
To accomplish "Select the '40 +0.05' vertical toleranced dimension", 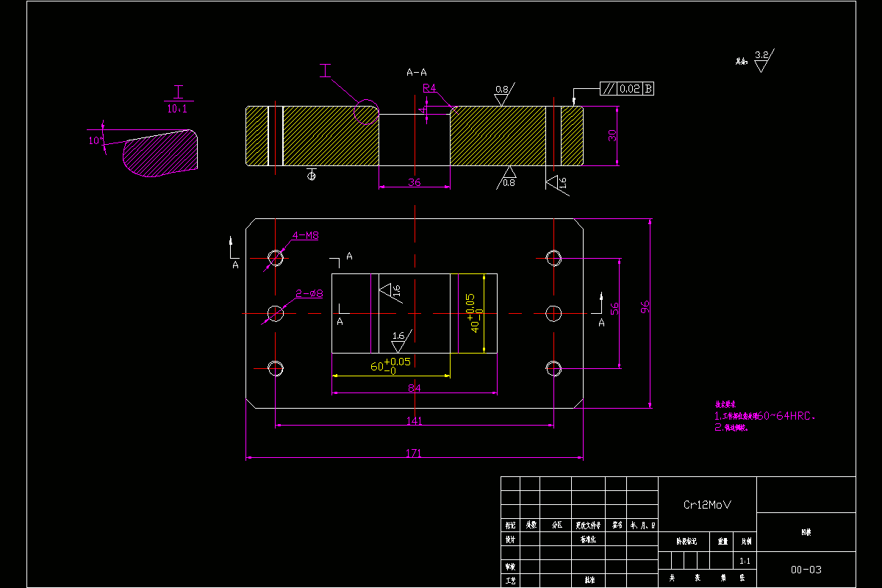I will point(474,312).
